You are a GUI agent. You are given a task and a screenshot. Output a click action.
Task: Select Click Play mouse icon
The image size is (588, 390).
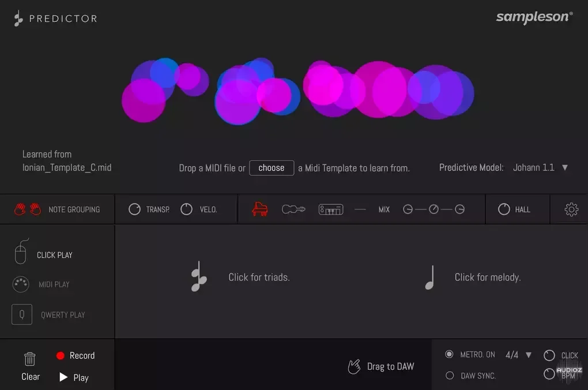(x=21, y=252)
